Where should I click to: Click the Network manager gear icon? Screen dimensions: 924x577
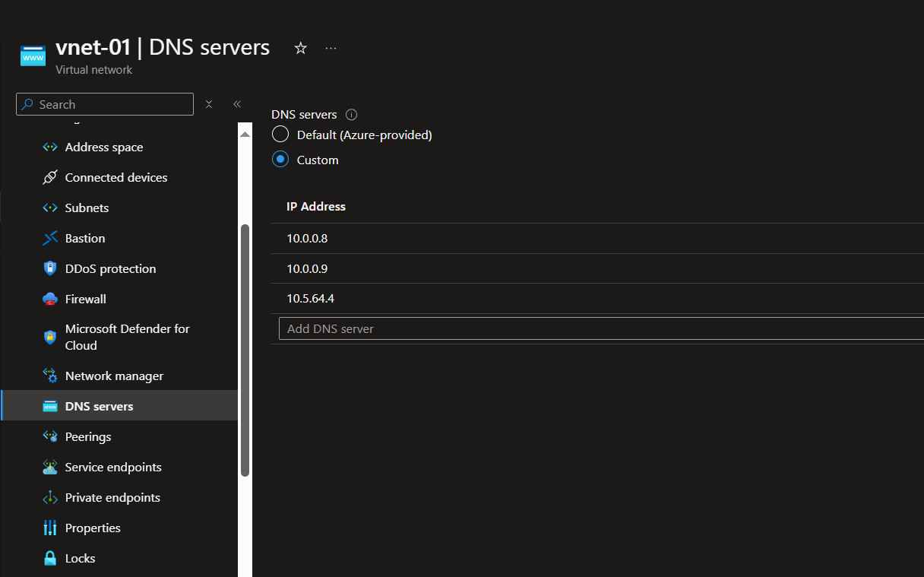[x=50, y=376]
